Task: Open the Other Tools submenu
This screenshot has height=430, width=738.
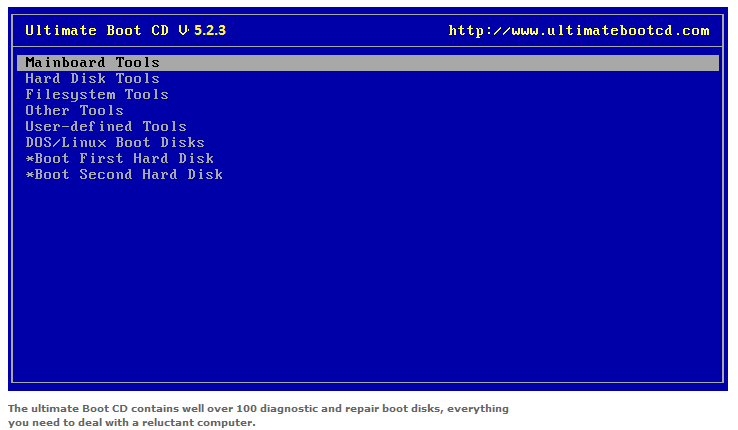Action: click(74, 111)
